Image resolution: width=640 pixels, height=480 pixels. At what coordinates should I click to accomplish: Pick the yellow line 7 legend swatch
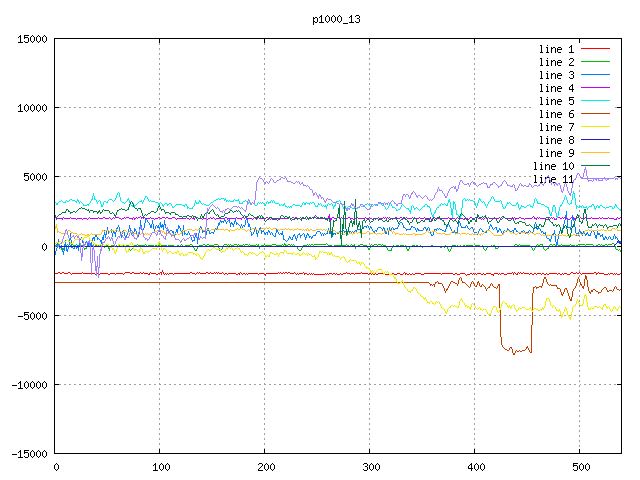(595, 127)
